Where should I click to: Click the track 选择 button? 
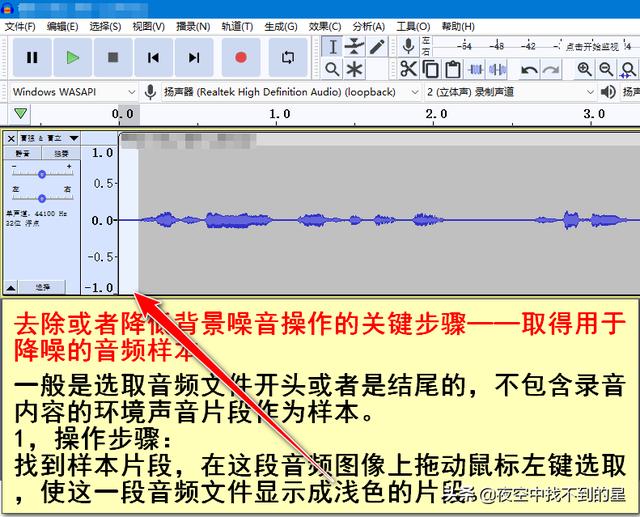[42, 287]
